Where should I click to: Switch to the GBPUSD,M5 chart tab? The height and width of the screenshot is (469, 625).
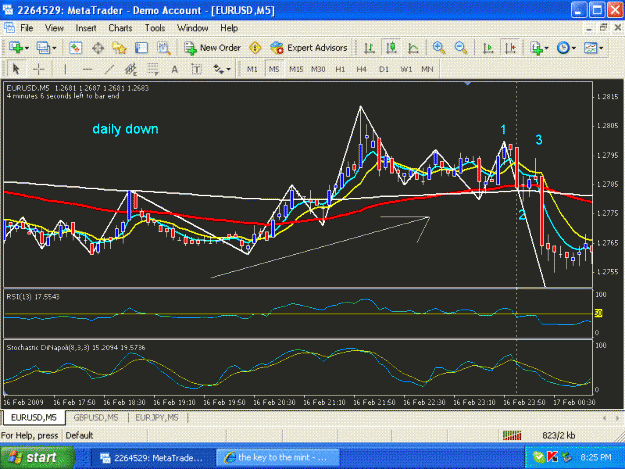point(96,418)
